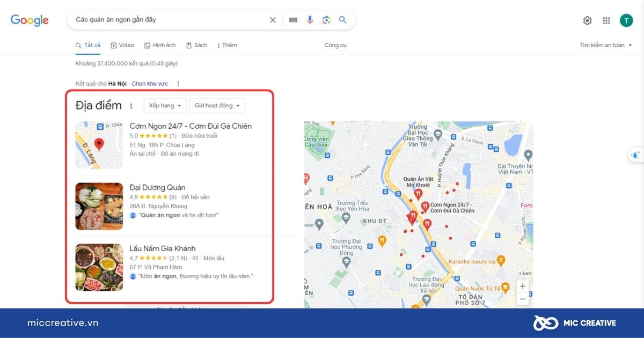Click the address 26A Đ. Nguyễn Khang
This screenshot has width=644, height=338.
tap(158, 206)
